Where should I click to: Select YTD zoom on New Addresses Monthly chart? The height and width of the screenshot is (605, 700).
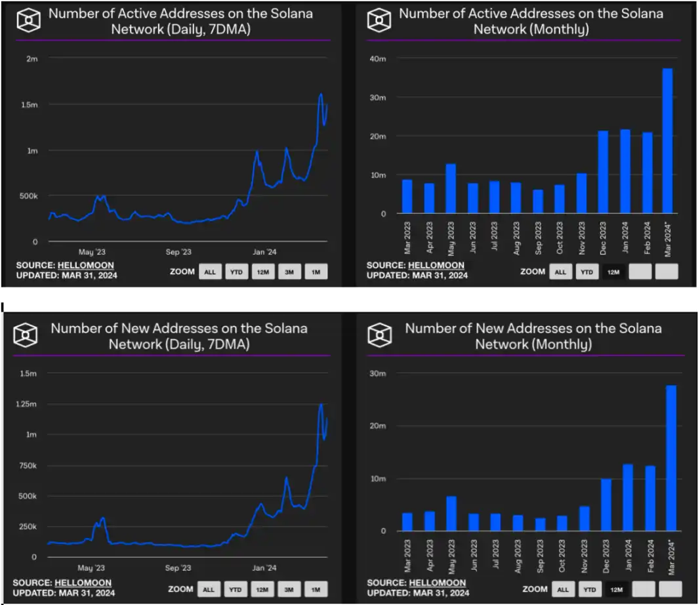pos(590,589)
